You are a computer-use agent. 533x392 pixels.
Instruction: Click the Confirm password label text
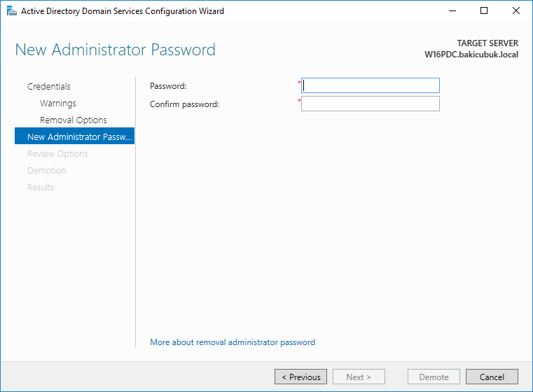185,104
